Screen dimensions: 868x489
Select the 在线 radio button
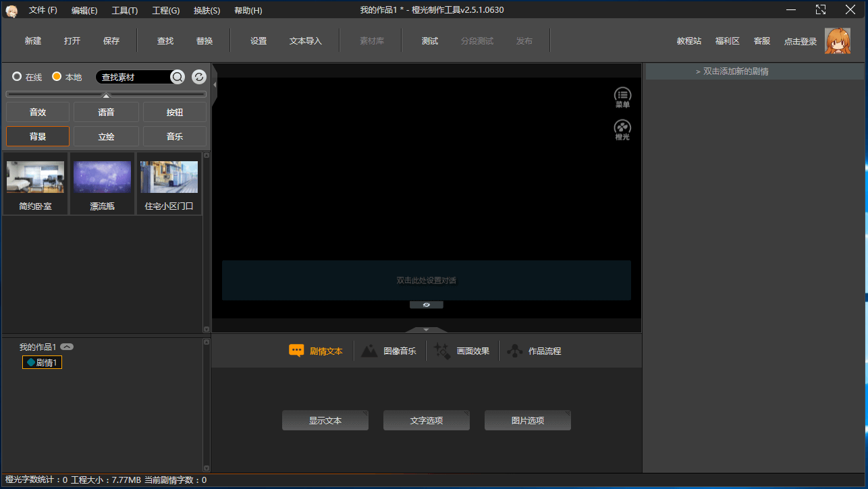click(17, 77)
